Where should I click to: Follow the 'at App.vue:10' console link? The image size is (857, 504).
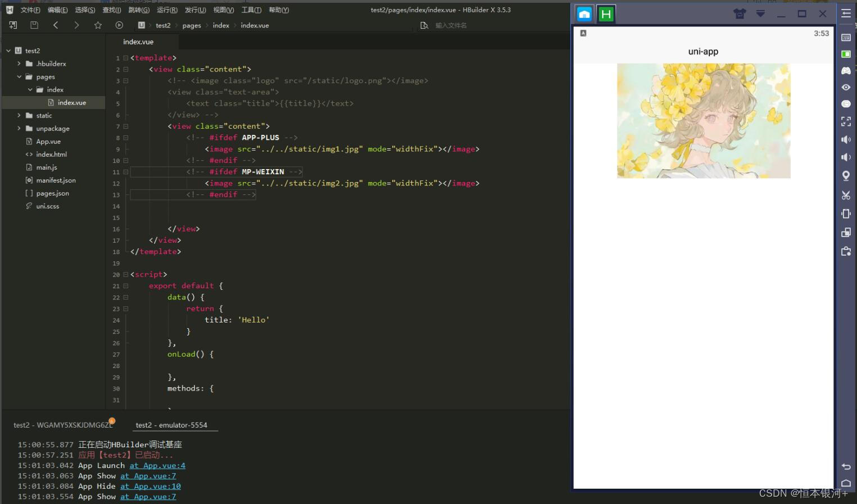151,487
